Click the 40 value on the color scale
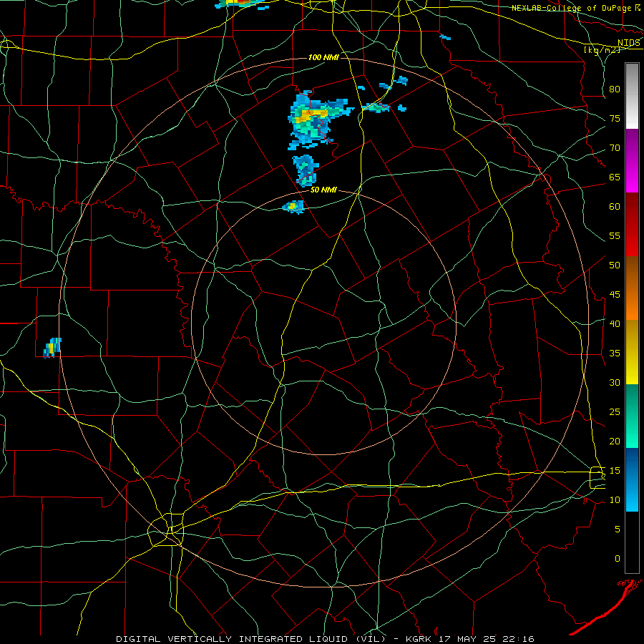Viewport: 644px width, 644px height. point(615,323)
